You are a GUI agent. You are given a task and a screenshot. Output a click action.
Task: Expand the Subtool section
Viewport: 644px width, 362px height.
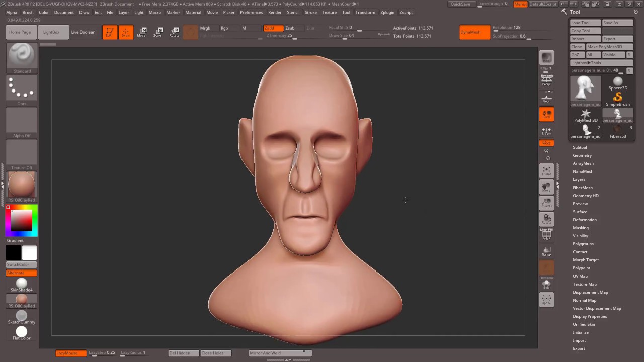[x=580, y=147]
